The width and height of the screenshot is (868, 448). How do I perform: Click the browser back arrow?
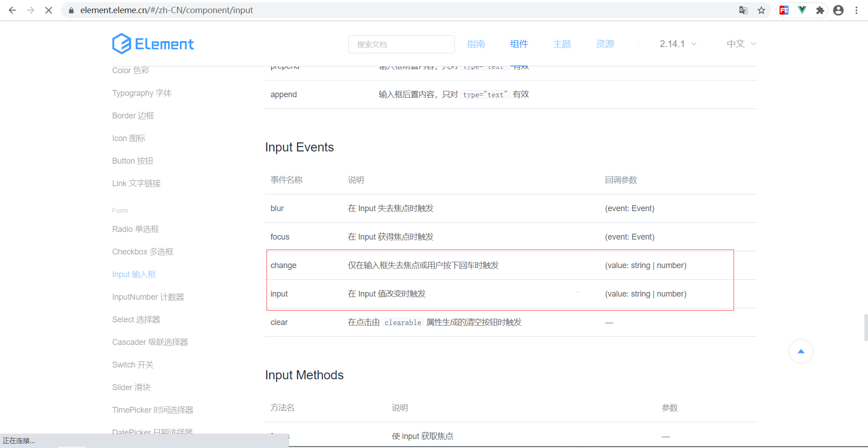click(x=13, y=10)
